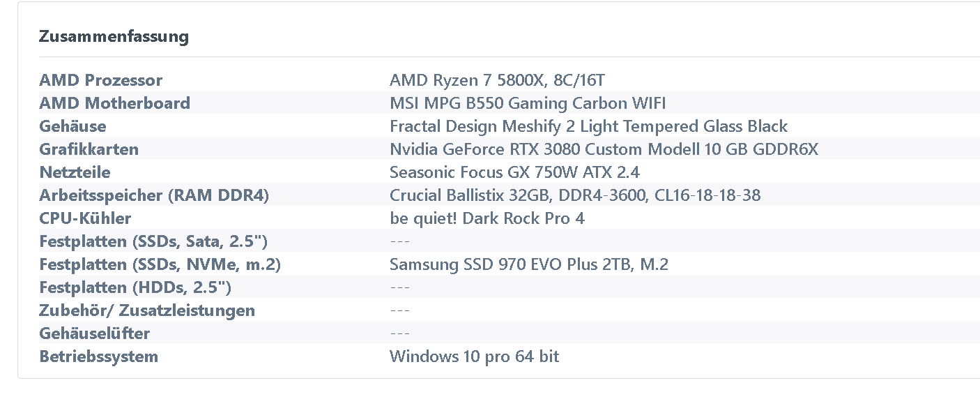Select Arbeitsspeicher (RAM DDR4) label
This screenshot has width=980, height=399.
[154, 195]
